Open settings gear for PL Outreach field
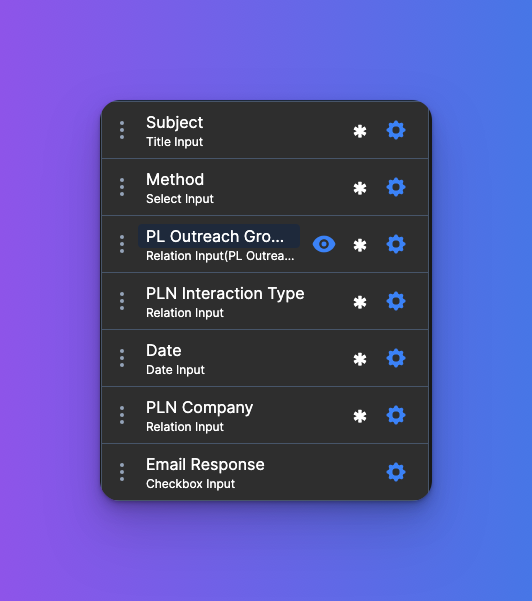This screenshot has width=532, height=601. pyautogui.click(x=396, y=244)
